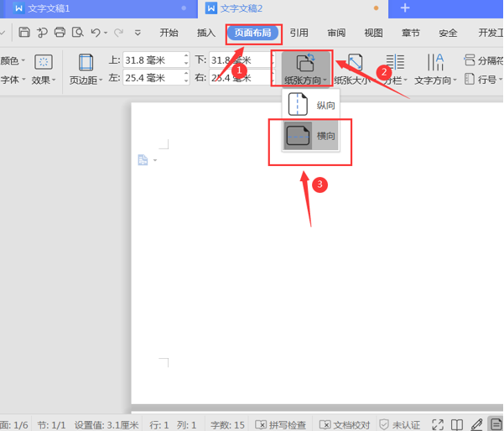Viewport: 504px width, 431px height.
Task: Click 字数: 15 word count
Action: point(227,425)
